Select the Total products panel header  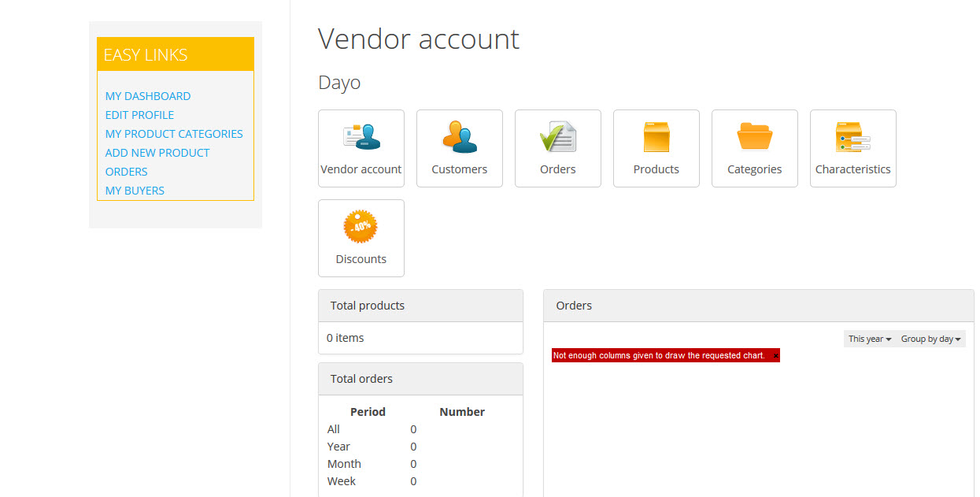click(420, 306)
